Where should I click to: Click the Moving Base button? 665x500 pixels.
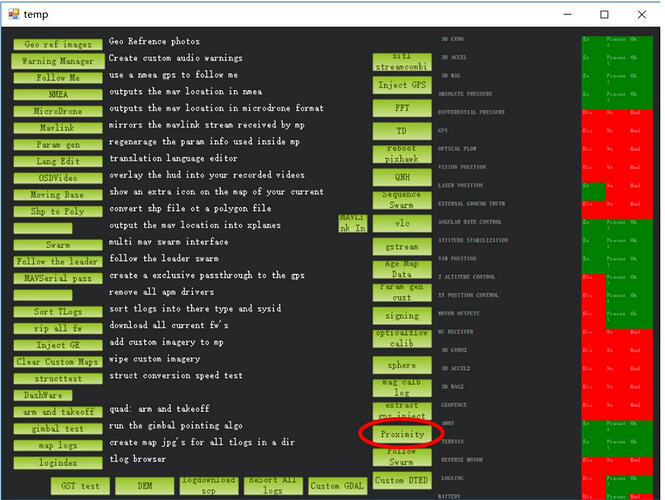(x=58, y=195)
